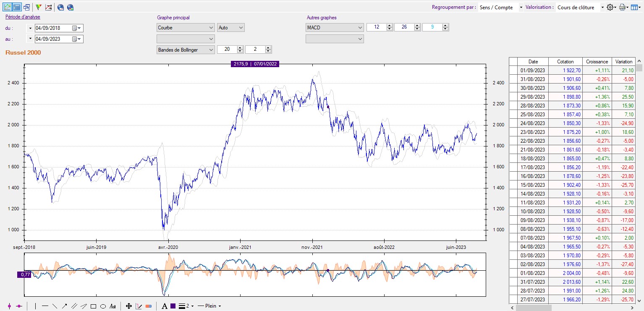Select the converging lines drawing tool
644x311 pixels.
84,306
